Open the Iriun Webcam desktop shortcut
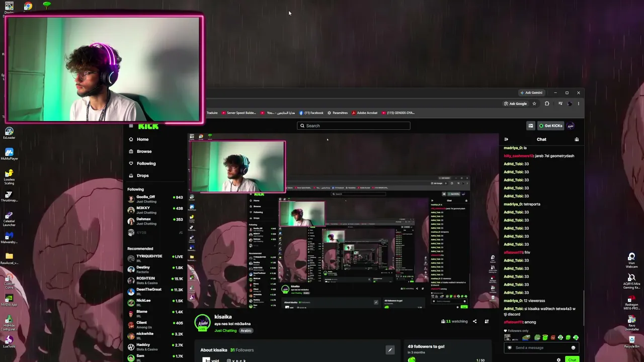This screenshot has width=644, height=362. click(632, 260)
